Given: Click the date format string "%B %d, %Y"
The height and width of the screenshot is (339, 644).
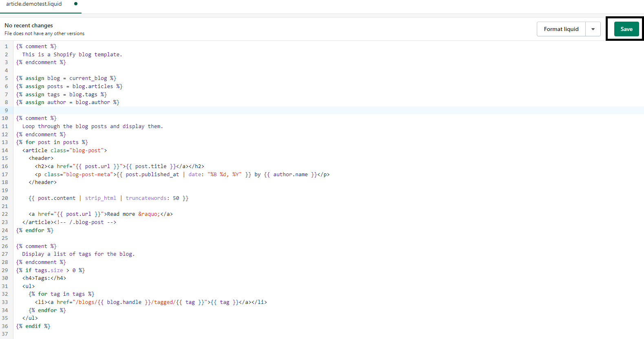Looking at the screenshot, I should tap(225, 175).
